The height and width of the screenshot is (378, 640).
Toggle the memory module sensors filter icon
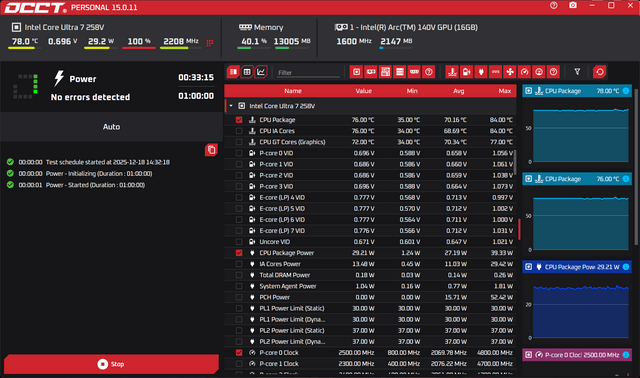[x=414, y=72]
